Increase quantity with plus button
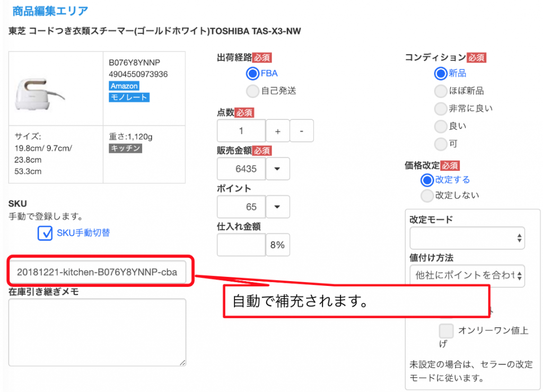This screenshot has width=543, height=392. coord(278,131)
